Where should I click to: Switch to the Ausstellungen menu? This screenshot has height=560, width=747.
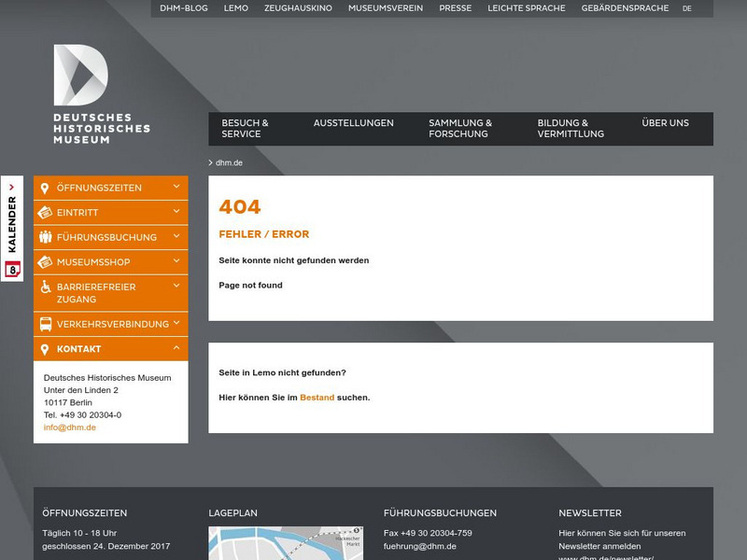coord(355,121)
